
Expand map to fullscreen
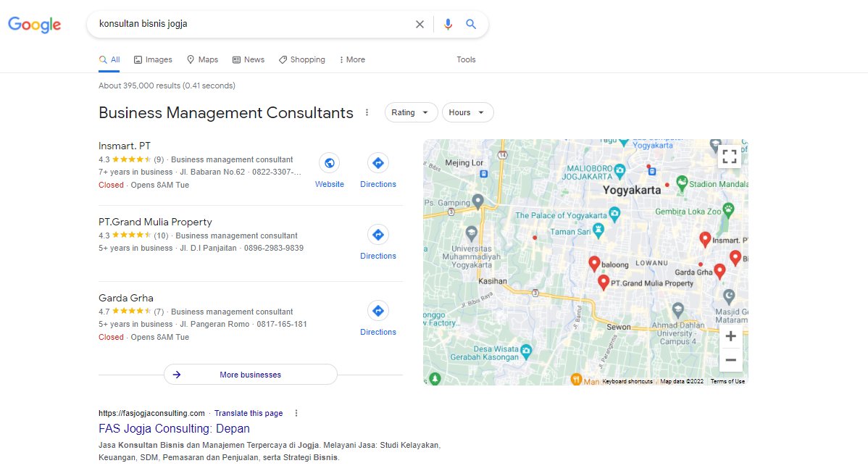click(x=730, y=156)
